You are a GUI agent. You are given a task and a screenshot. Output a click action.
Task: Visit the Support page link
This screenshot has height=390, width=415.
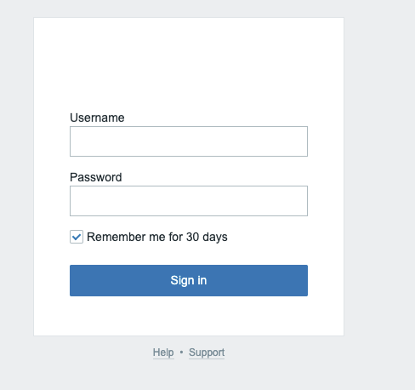click(207, 352)
